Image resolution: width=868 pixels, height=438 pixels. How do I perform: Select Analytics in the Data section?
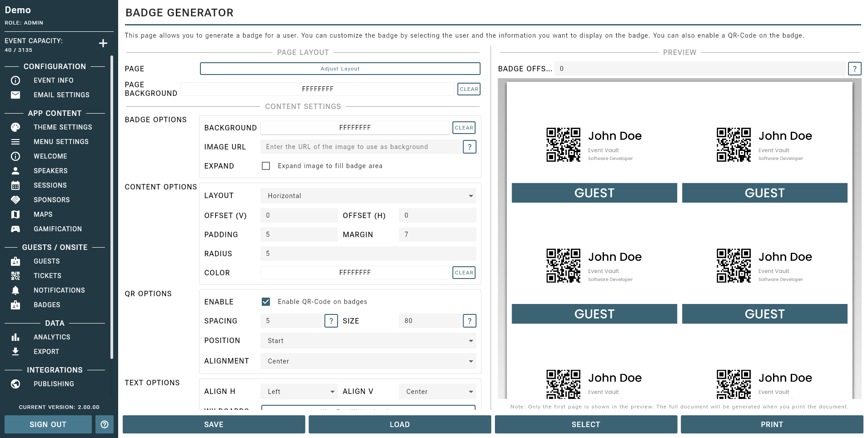click(x=52, y=337)
